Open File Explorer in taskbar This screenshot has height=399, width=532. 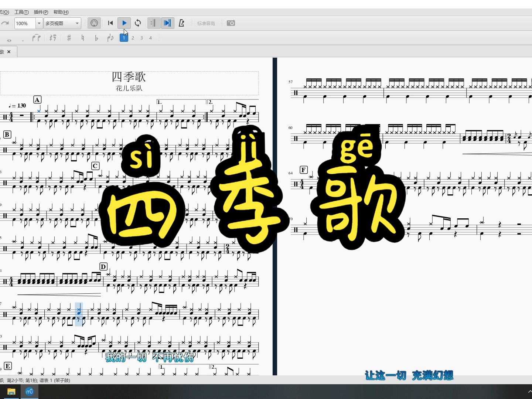point(11,392)
